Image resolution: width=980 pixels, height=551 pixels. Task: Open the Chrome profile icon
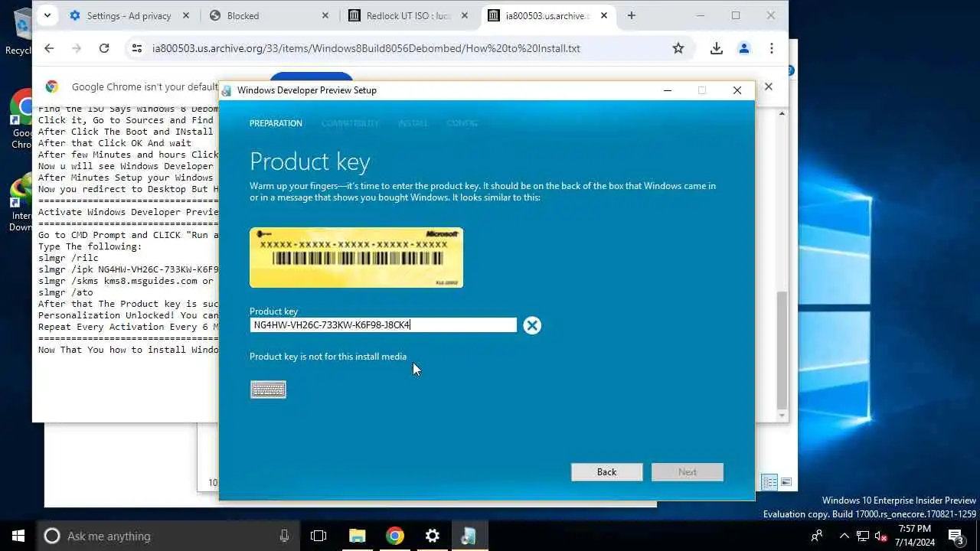click(743, 48)
